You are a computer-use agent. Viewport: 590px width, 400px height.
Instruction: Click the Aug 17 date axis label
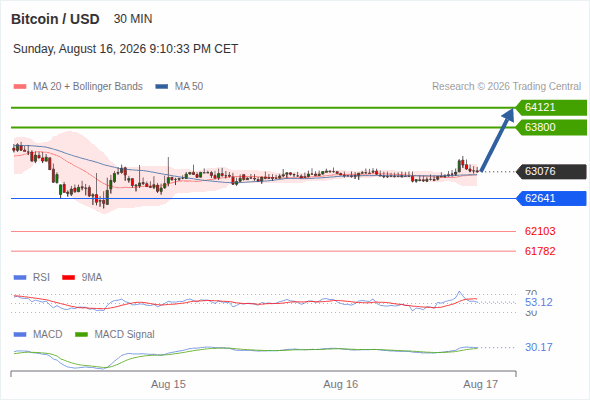click(481, 384)
